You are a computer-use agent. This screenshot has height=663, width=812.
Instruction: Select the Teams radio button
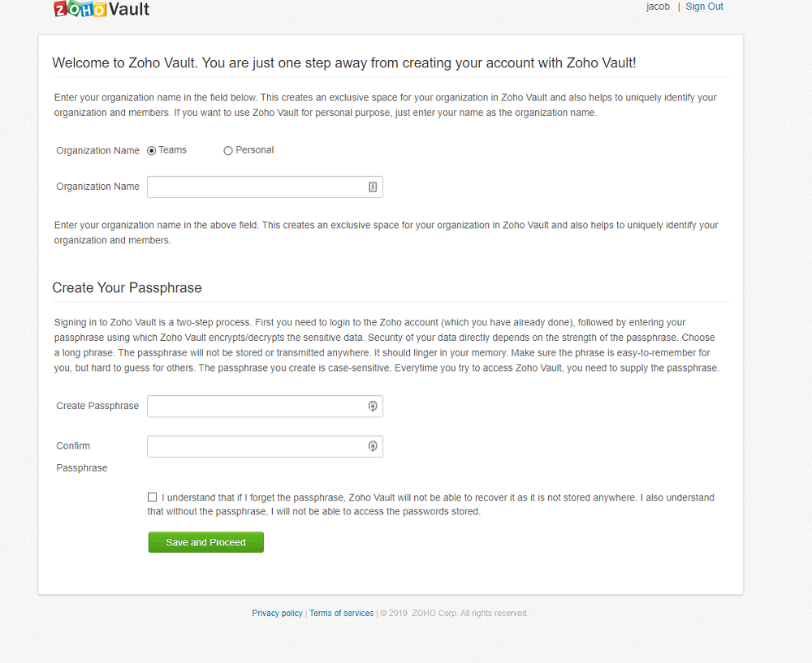pos(151,151)
